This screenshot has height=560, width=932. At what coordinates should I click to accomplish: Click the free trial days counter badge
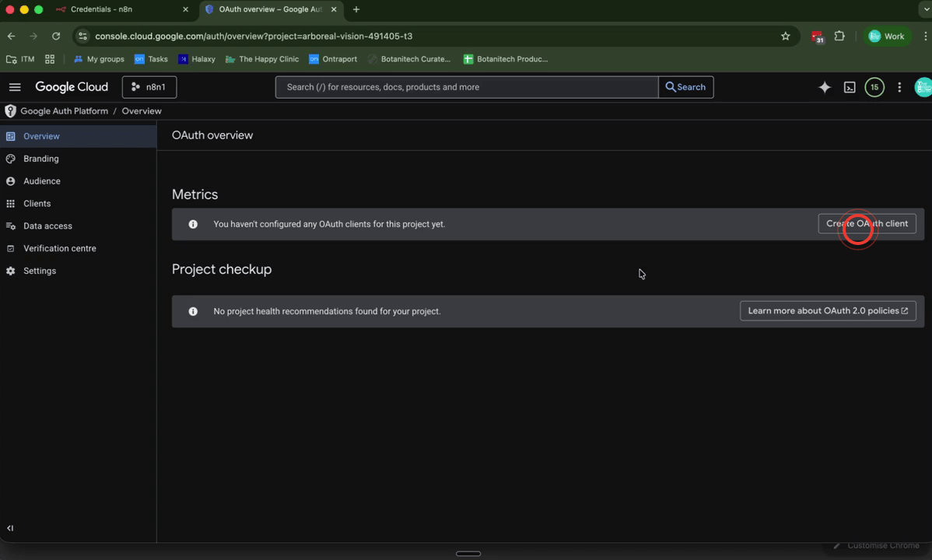pyautogui.click(x=874, y=87)
